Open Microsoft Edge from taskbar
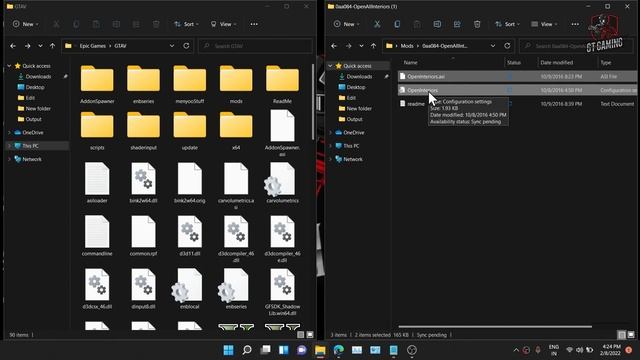Image resolution: width=640 pixels, height=360 pixels. click(x=338, y=350)
